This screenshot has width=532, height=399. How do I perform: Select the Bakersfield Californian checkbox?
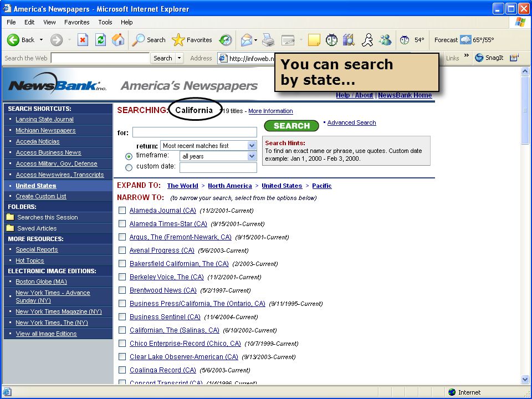tap(122, 264)
